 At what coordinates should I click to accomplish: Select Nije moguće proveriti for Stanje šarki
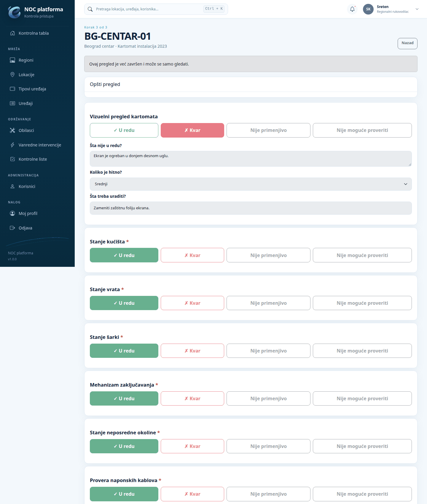(x=362, y=351)
